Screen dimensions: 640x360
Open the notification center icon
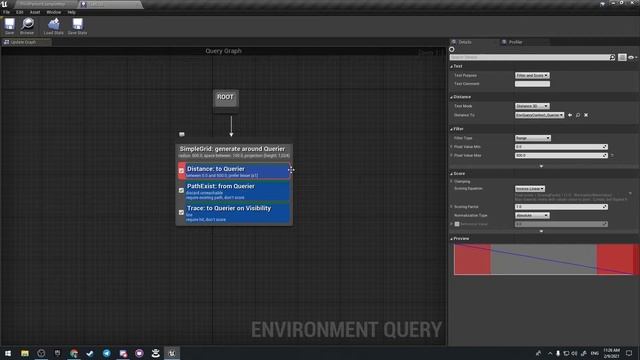(x=629, y=353)
